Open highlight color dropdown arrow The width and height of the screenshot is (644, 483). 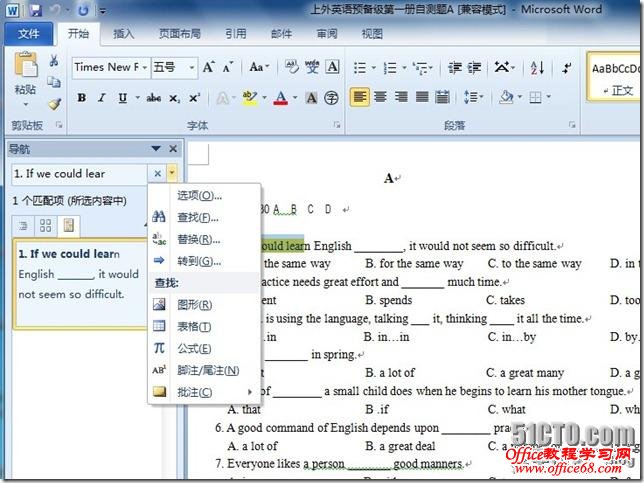click(x=264, y=98)
